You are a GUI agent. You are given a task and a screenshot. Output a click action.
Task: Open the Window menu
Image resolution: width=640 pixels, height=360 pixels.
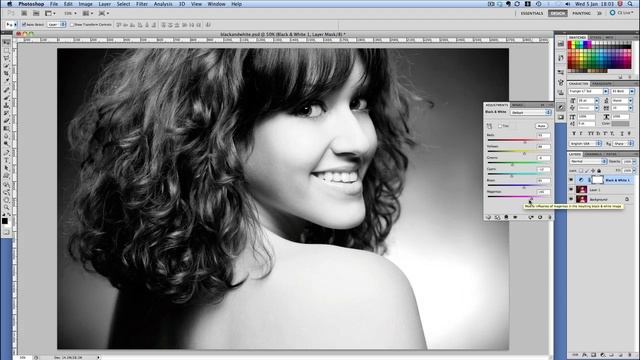pos(216,4)
